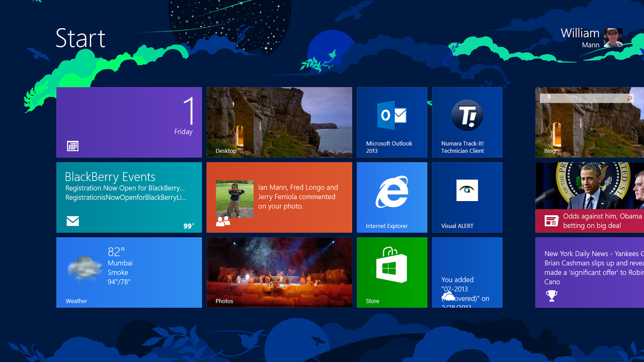Open Numara Track-It! Technician Client
The image size is (644, 362).
click(467, 122)
